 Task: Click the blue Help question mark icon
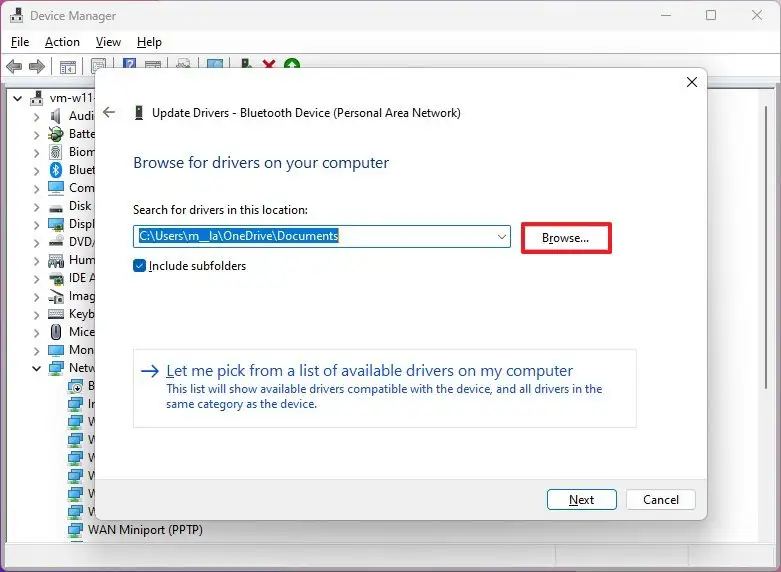point(130,64)
